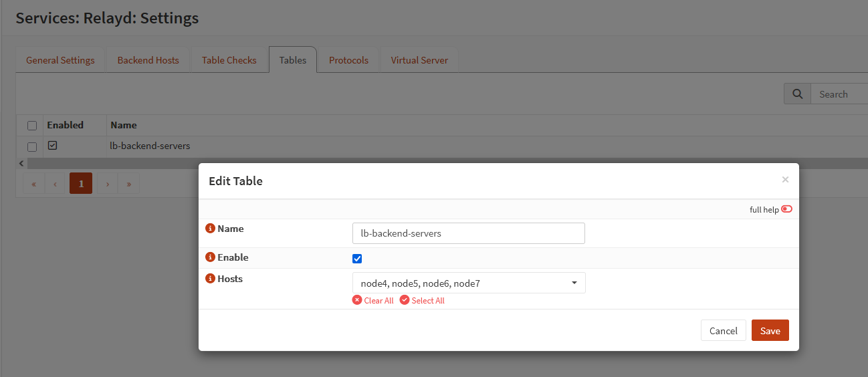Screen dimensions: 868x377
Task: Click the Save button
Action: coord(770,331)
